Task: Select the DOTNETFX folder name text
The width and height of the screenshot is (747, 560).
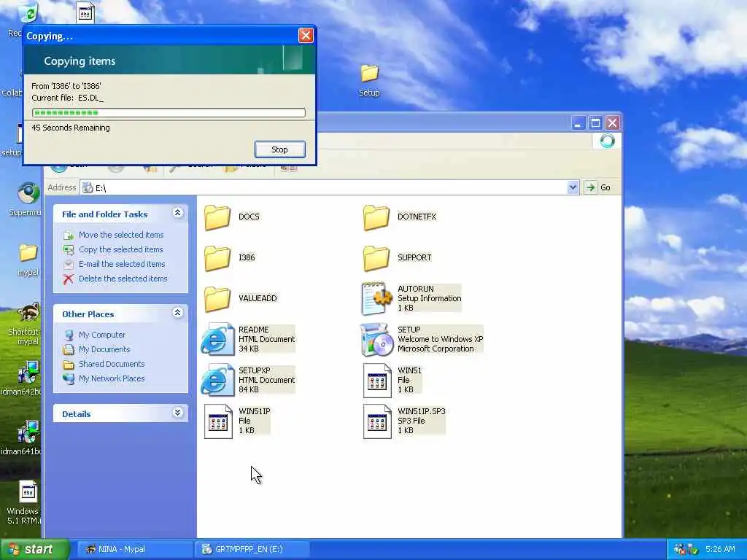Action: click(417, 217)
